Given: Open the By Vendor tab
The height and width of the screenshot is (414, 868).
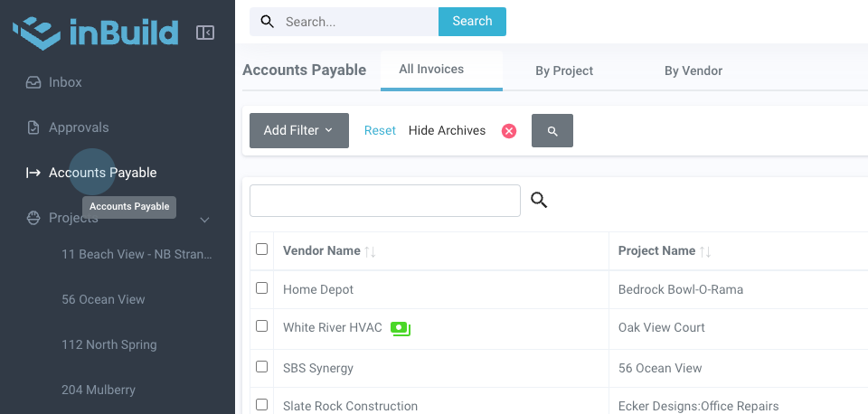Looking at the screenshot, I should click(x=693, y=71).
